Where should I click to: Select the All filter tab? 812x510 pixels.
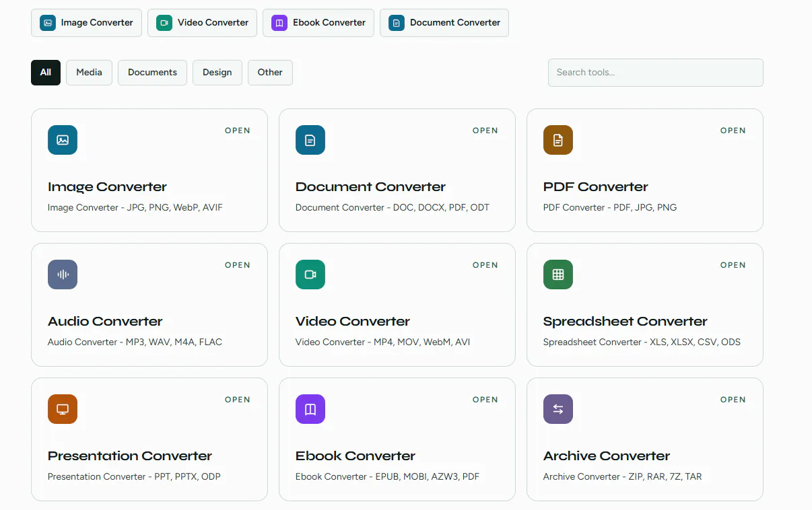click(46, 73)
